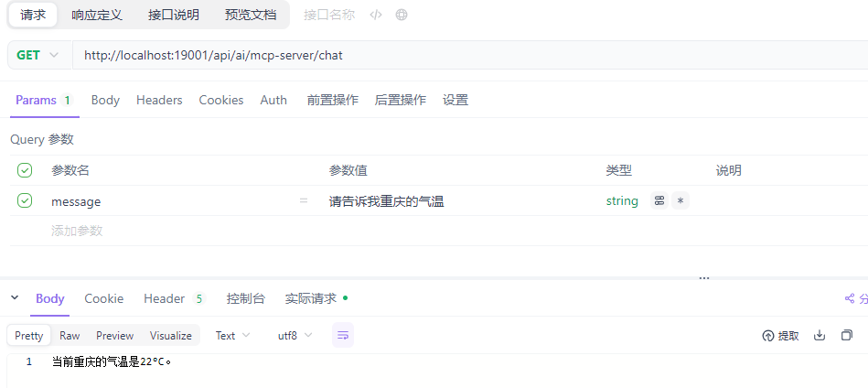Click the code generation icon beside 接口名称
868x388 pixels.
pyautogui.click(x=375, y=15)
